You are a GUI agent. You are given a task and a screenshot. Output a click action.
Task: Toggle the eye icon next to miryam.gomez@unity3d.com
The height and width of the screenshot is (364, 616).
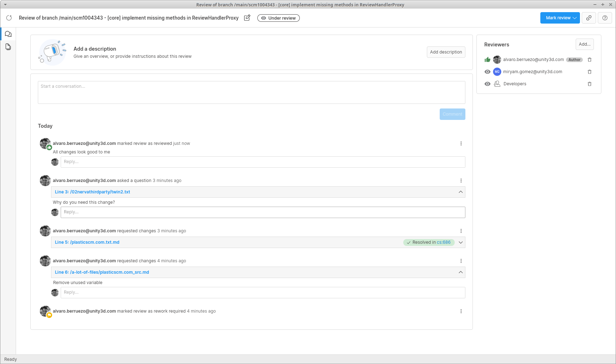click(487, 72)
